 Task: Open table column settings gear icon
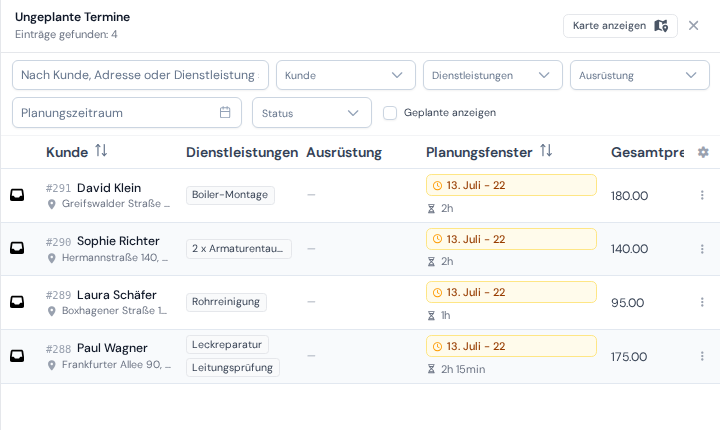click(x=703, y=152)
